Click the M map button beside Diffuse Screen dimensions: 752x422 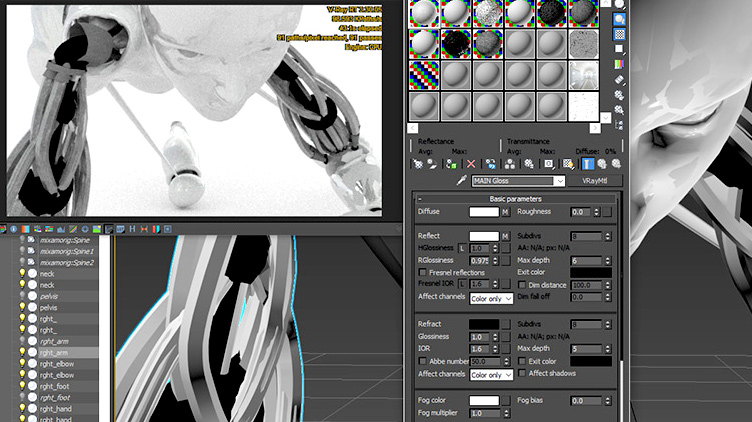(505, 212)
